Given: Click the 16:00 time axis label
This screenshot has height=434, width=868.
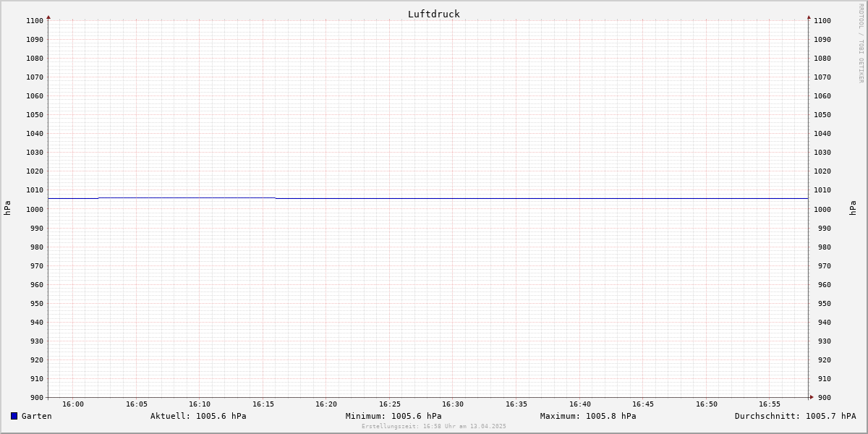Looking at the screenshot, I should coord(73,404).
